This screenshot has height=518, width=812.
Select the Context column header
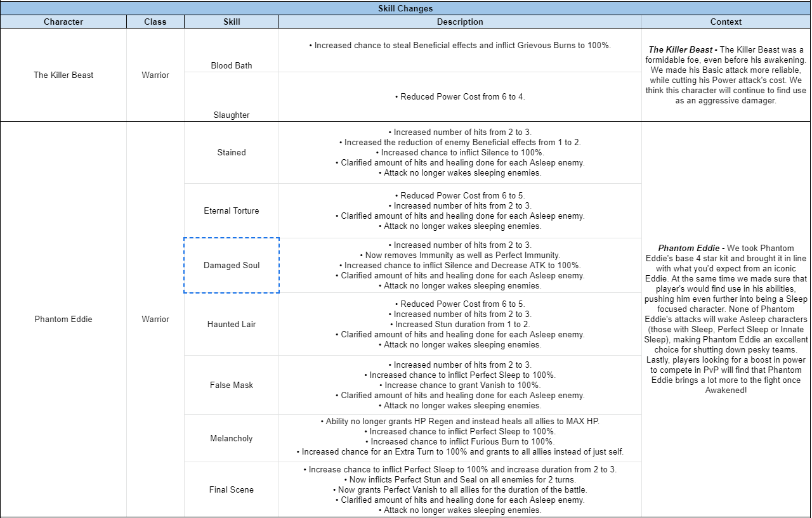coord(726,22)
